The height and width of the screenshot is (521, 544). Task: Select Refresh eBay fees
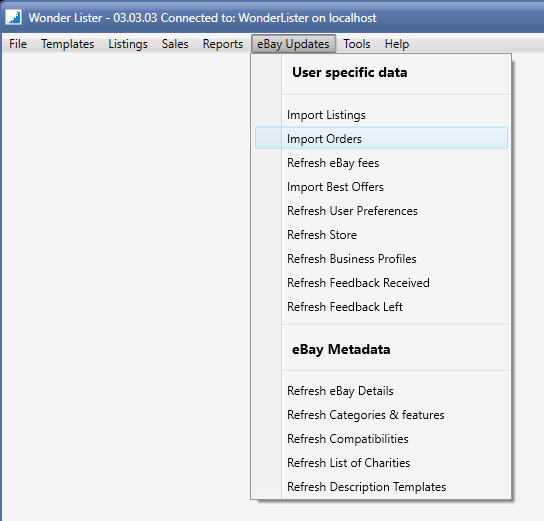(x=381, y=163)
